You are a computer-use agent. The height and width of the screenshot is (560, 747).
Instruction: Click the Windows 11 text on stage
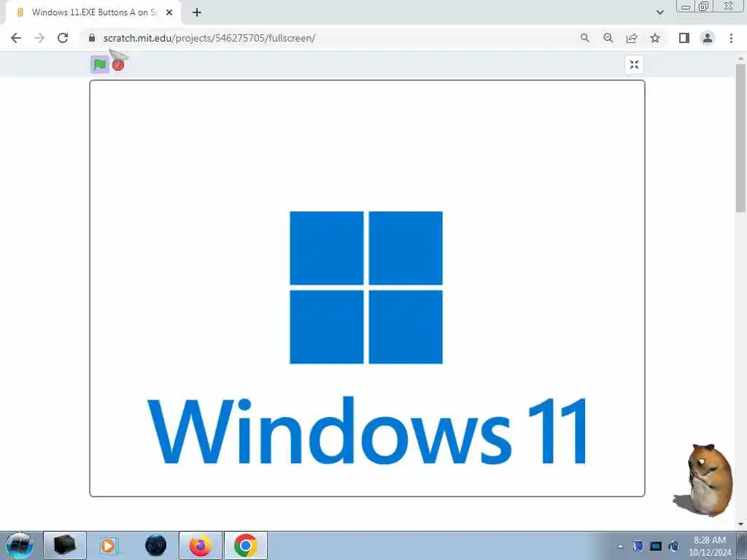(368, 430)
